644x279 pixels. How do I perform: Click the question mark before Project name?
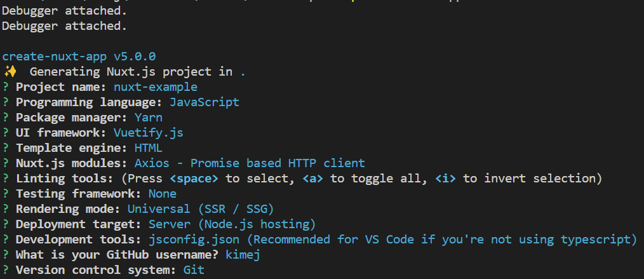(x=6, y=87)
